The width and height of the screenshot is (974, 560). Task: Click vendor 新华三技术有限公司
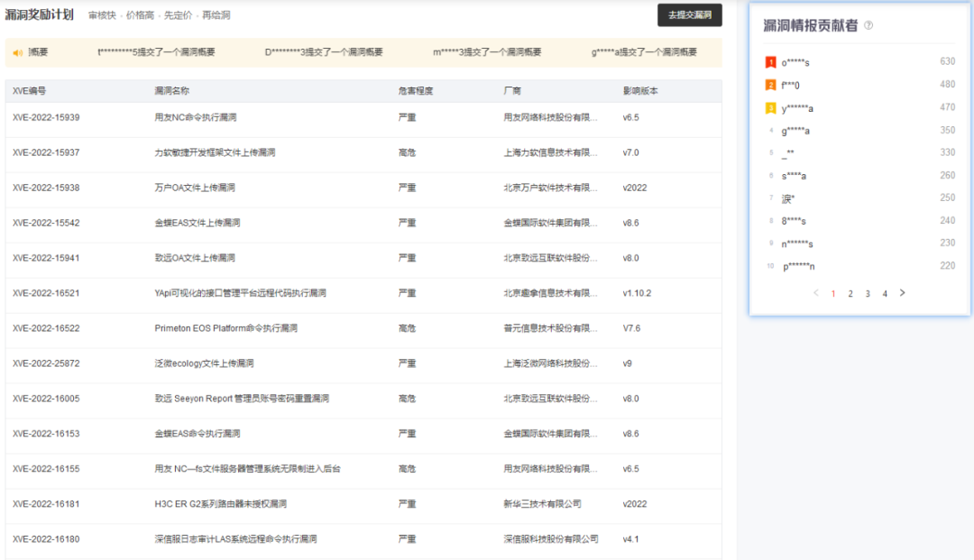tap(542, 504)
